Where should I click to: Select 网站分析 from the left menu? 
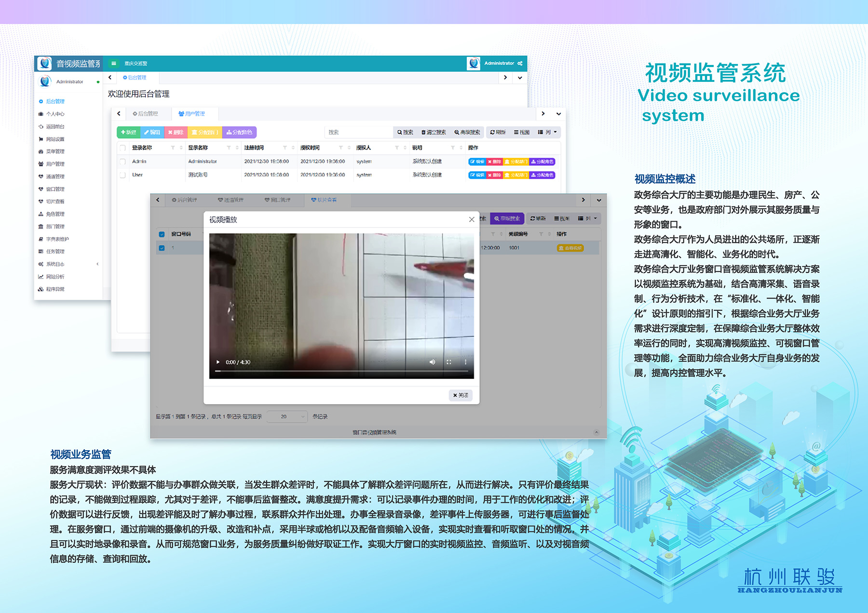[x=56, y=276]
